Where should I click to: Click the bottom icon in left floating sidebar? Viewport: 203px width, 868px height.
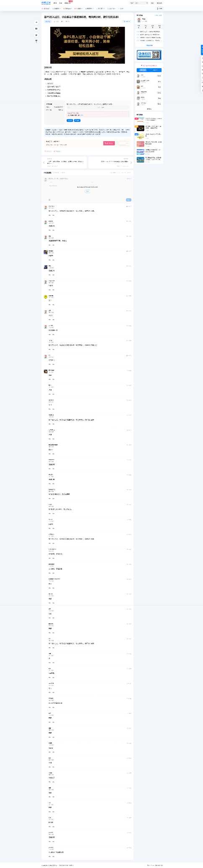pos(36,41)
